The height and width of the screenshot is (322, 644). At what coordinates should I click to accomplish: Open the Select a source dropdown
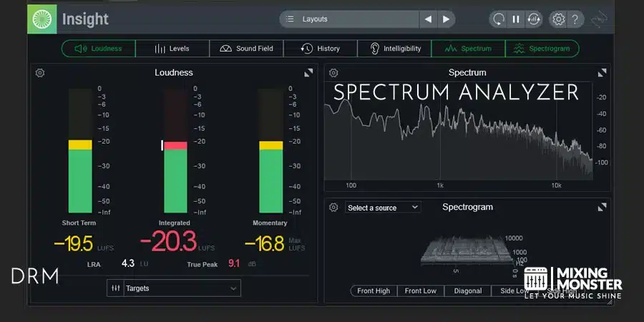coord(383,208)
